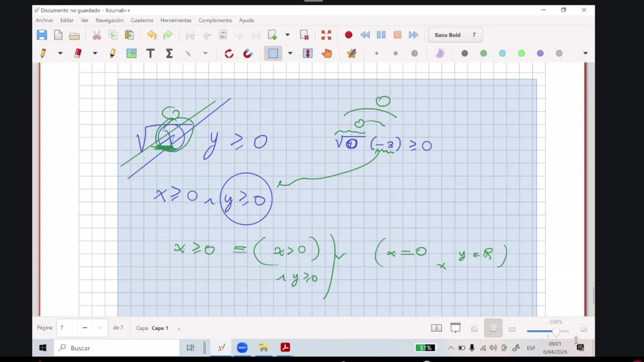Image resolution: width=644 pixels, height=362 pixels.
Task: Save the document with the floppy disk icon
Action: point(42,35)
